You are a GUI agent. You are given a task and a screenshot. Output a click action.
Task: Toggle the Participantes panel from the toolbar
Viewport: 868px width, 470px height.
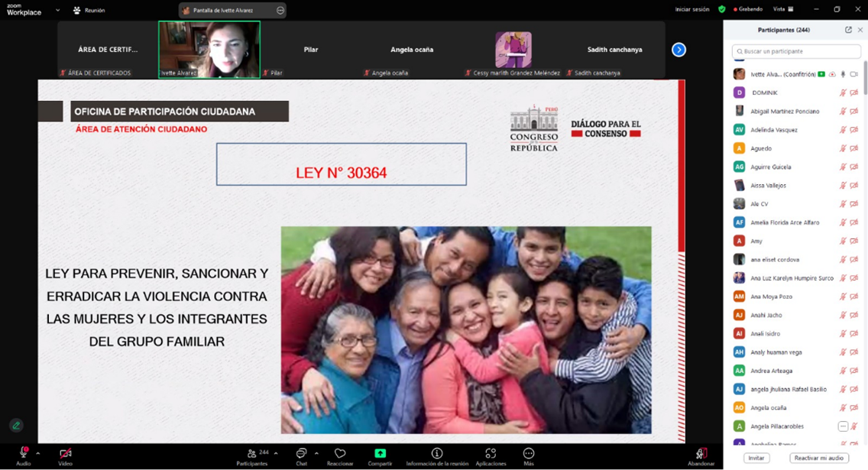(x=252, y=456)
